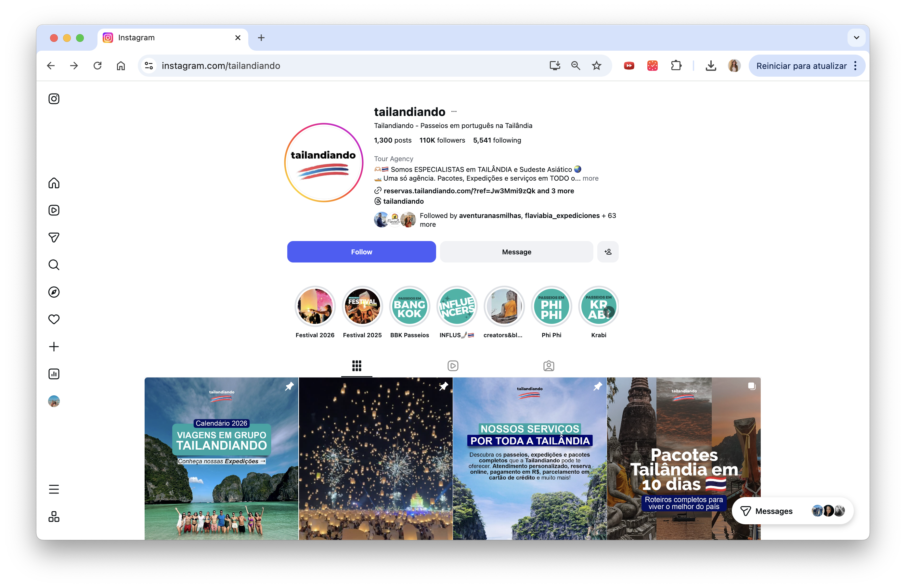This screenshot has width=906, height=588.
Task: Follow the tailandiando account
Action: coord(361,251)
